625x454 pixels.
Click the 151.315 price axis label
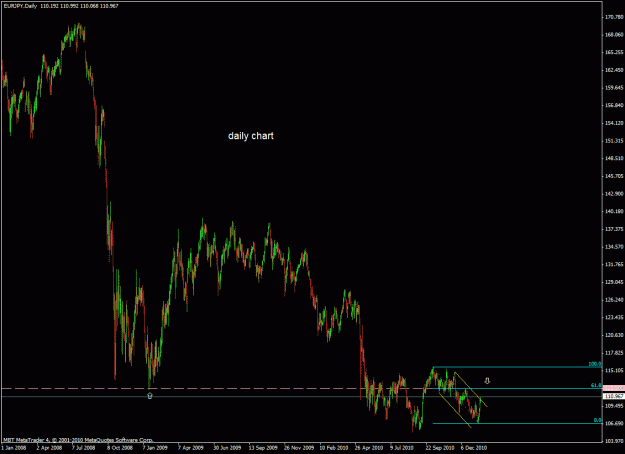coord(614,141)
